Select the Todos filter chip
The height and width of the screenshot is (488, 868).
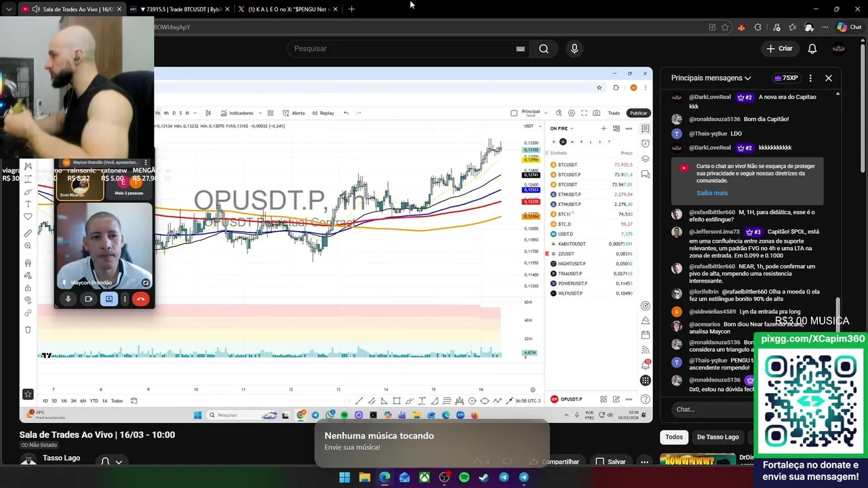pyautogui.click(x=674, y=437)
